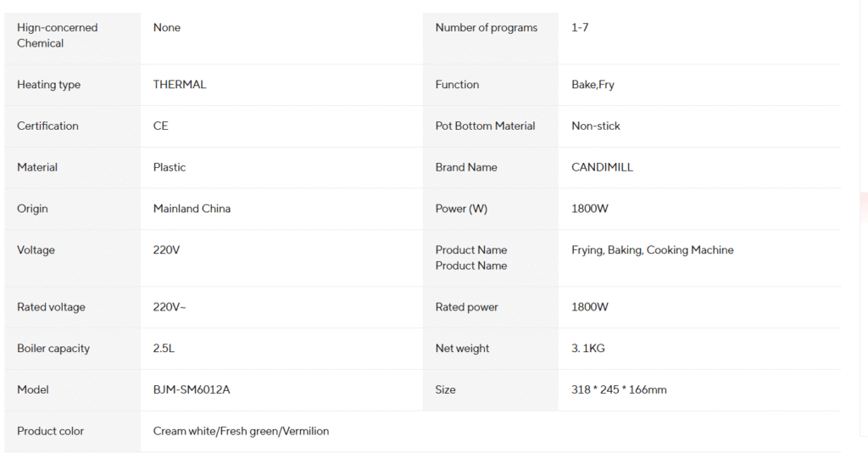The image size is (868, 453).
Task: Click the 2.5L boiler capacity value
Action: click(x=164, y=349)
